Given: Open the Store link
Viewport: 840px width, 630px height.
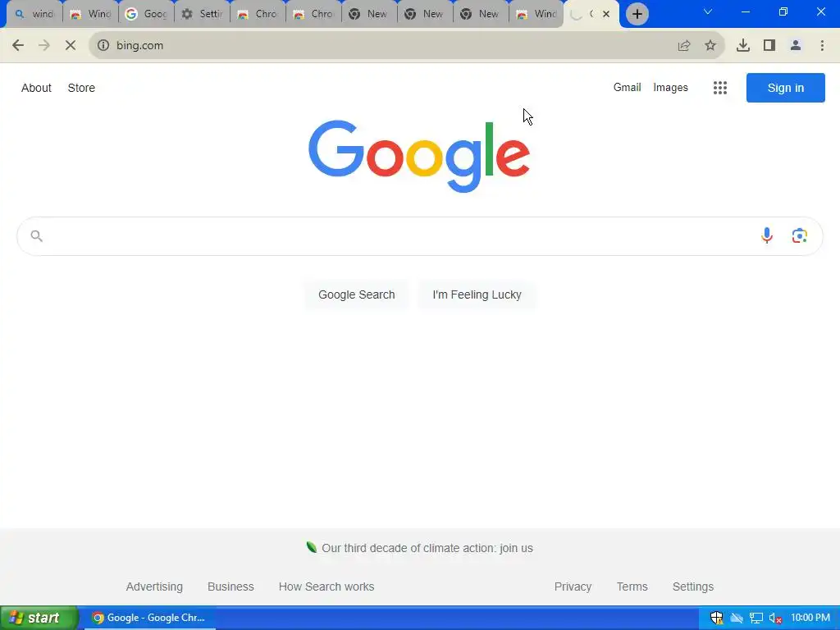Looking at the screenshot, I should 81,88.
